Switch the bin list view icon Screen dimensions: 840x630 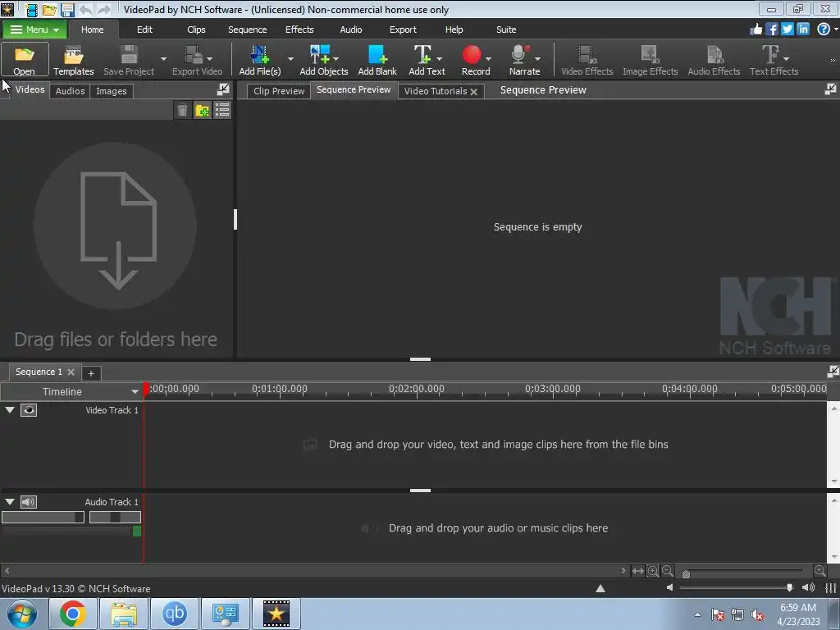pyautogui.click(x=221, y=111)
